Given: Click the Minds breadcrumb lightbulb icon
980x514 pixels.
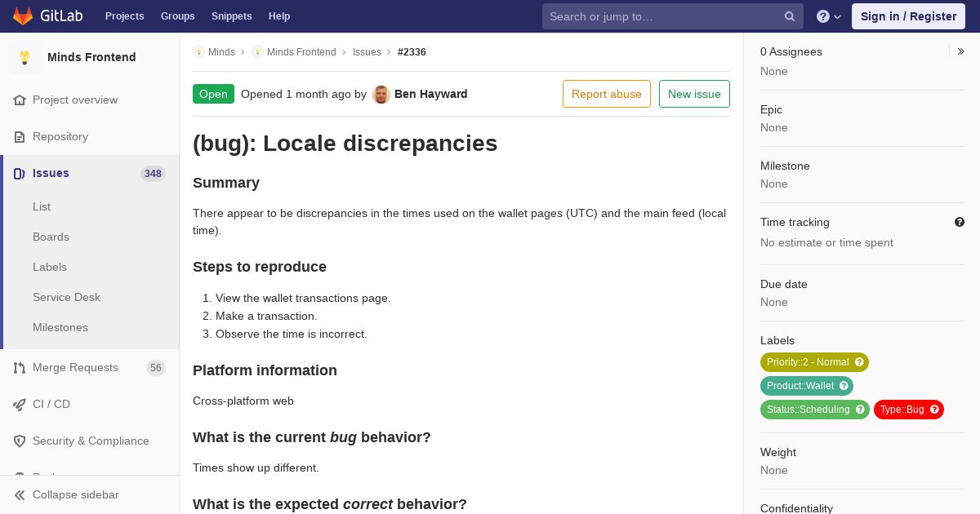Looking at the screenshot, I should tap(198, 52).
